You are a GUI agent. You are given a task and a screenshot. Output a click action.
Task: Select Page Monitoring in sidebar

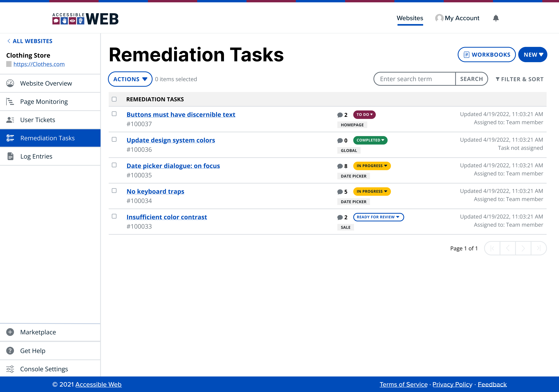50,101
